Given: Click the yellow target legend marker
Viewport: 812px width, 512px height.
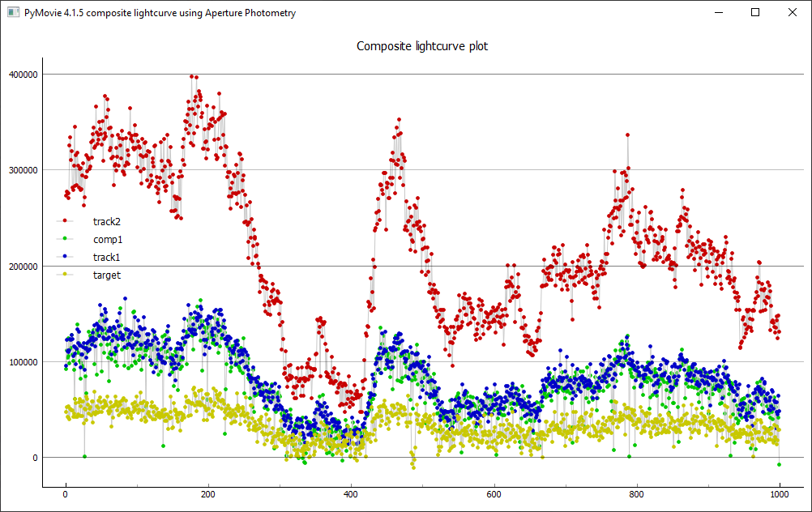Looking at the screenshot, I should click(x=65, y=275).
